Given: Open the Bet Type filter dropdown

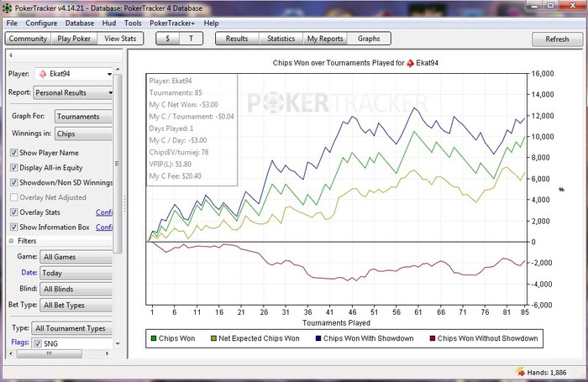Looking at the screenshot, I should coord(76,305).
